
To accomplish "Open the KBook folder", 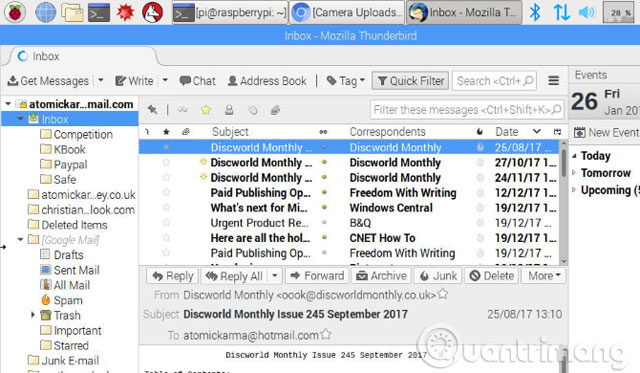I will pyautogui.click(x=63, y=149).
